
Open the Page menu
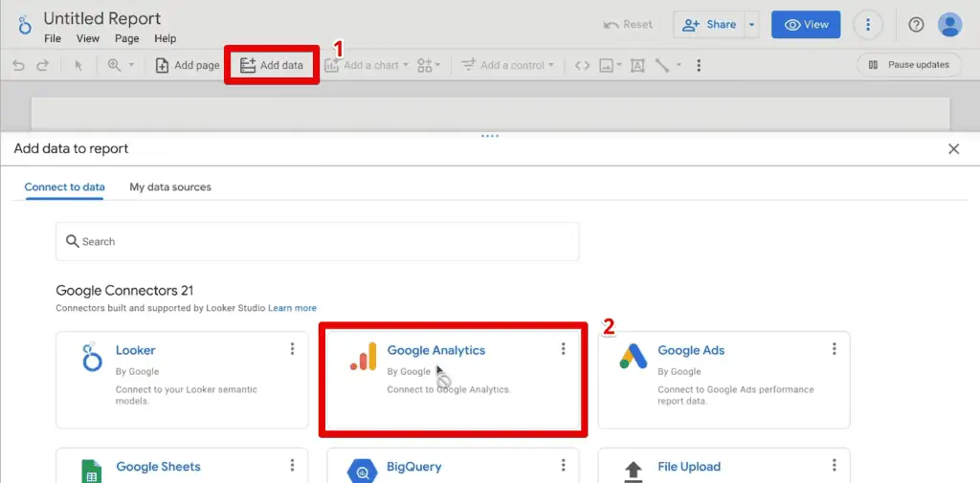coord(127,39)
